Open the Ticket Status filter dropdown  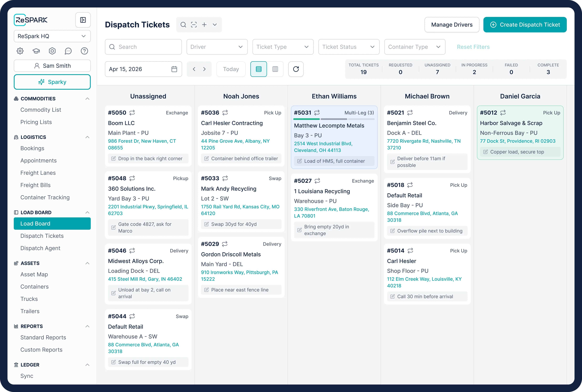coord(349,47)
